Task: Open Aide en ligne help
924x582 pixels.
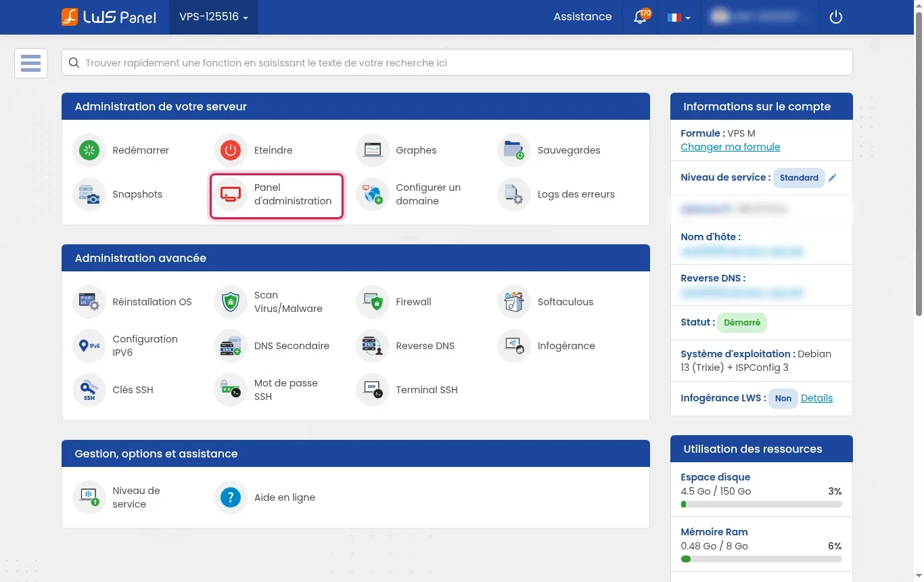Action: coord(266,497)
